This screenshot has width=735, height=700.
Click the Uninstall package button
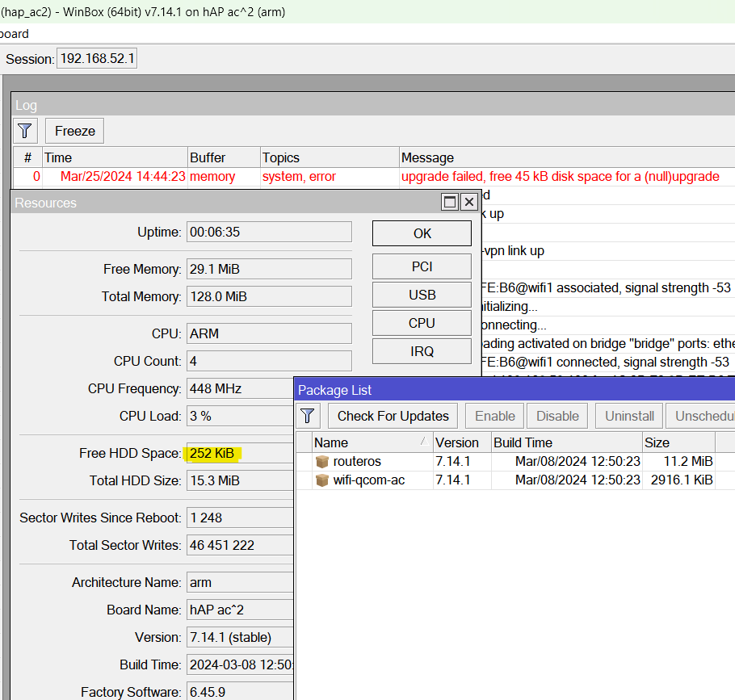629,416
